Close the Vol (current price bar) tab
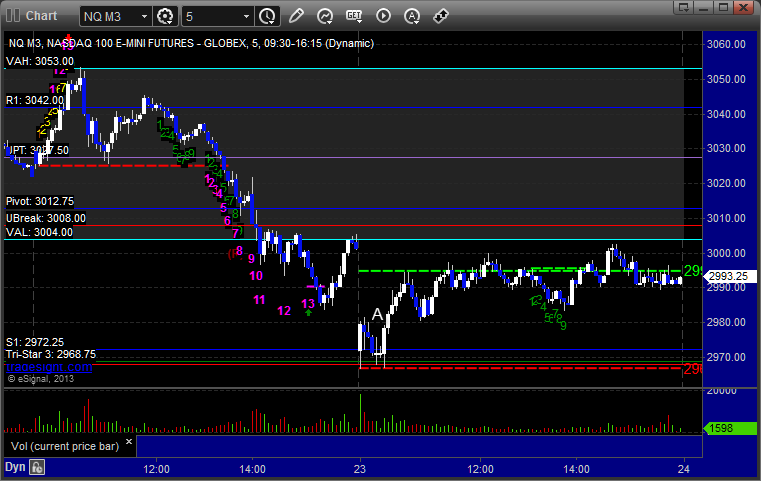This screenshot has height=481, width=761. pos(129,442)
